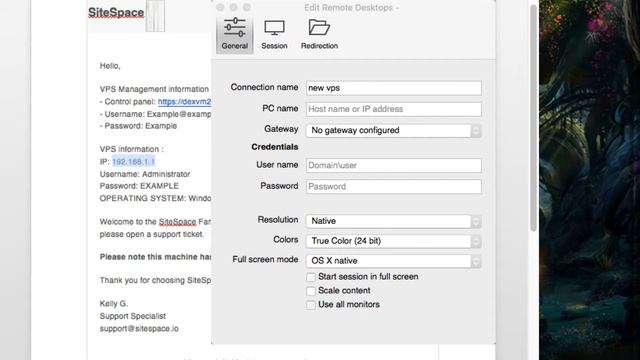Click support@sitespace.io in the email
Image resolution: width=640 pixels, height=360 pixels.
[139, 329]
